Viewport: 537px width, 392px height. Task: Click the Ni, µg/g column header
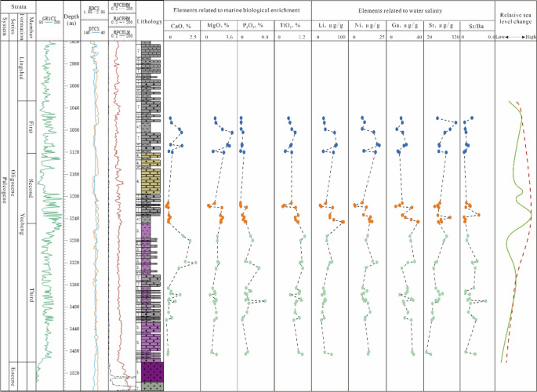tap(367, 26)
